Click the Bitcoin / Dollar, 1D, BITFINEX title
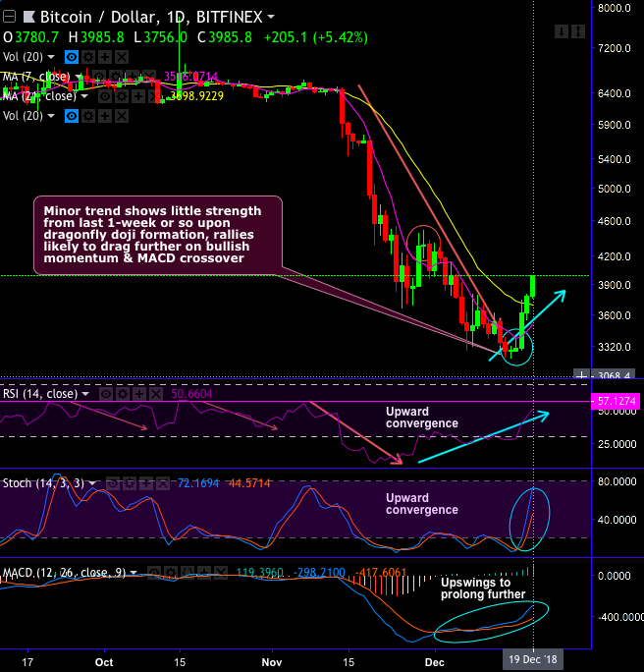 coord(151,17)
